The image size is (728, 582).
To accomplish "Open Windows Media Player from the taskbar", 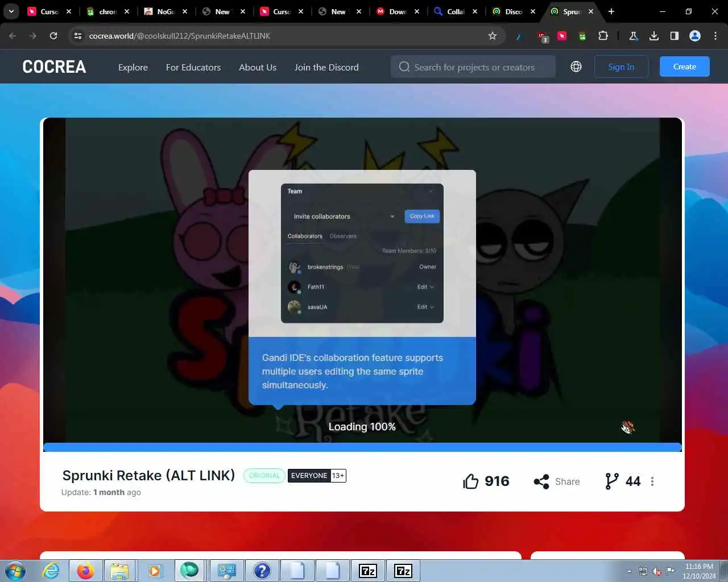I will pyautogui.click(x=155, y=571).
